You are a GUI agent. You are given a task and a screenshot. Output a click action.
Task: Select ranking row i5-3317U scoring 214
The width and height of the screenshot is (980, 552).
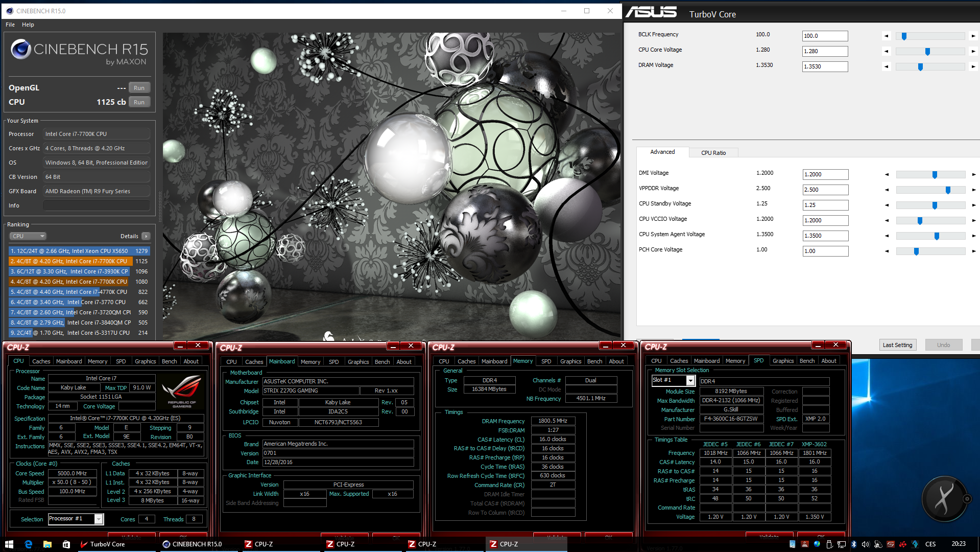[79, 333]
